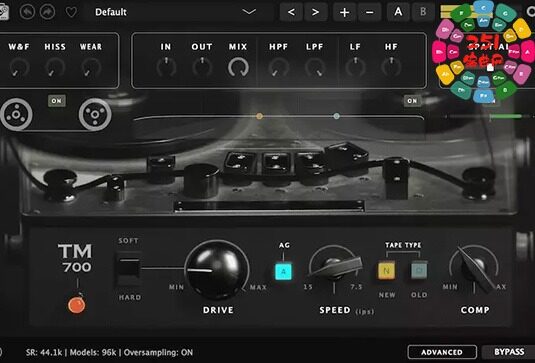Select OLD tape type button
The width and height of the screenshot is (535, 363).
tap(419, 271)
